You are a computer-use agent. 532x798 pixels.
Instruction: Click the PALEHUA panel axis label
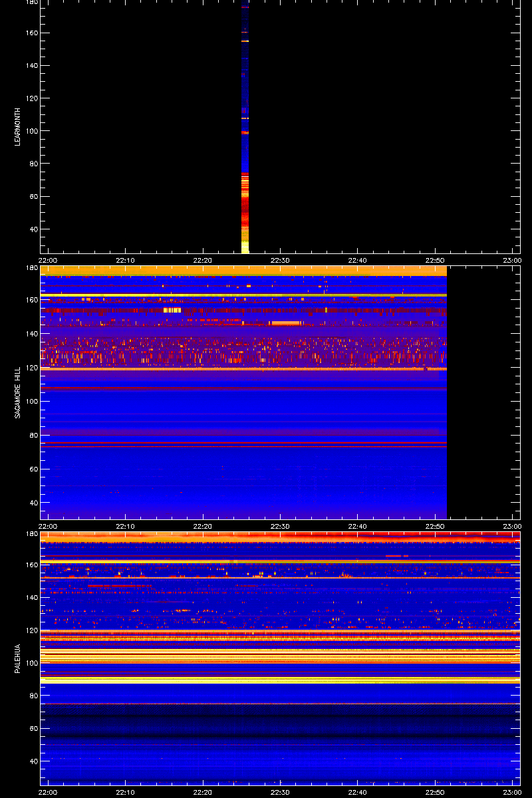(19, 658)
